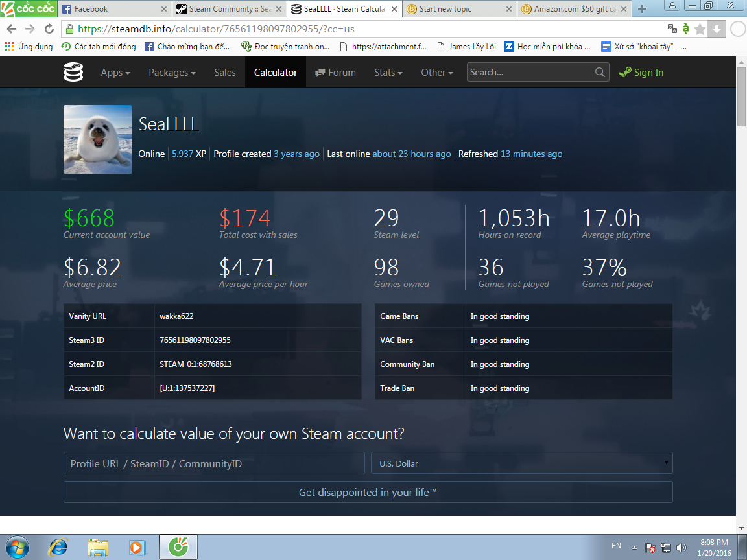Click 'about 23 hours ago' last online link
747x560 pixels.
(x=412, y=154)
